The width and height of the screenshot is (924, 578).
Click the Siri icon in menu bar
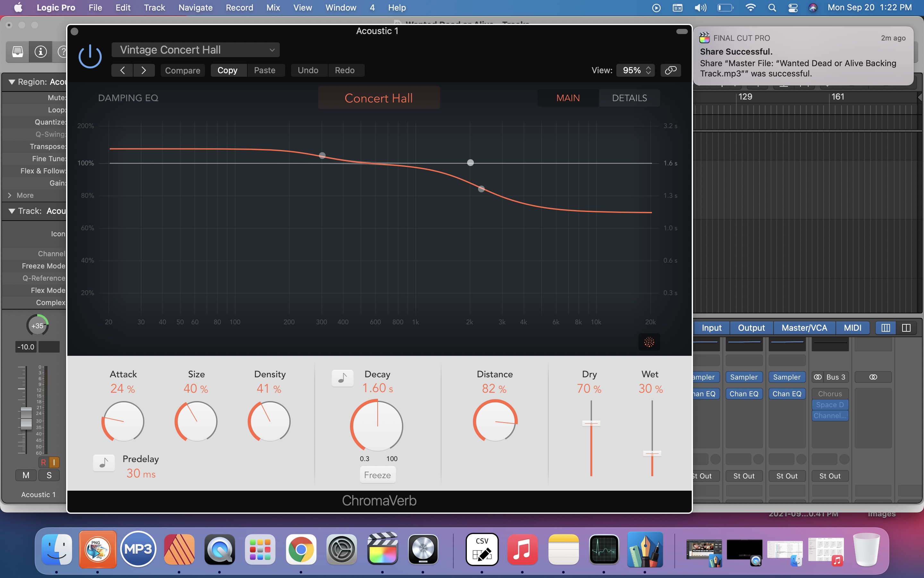(x=813, y=8)
